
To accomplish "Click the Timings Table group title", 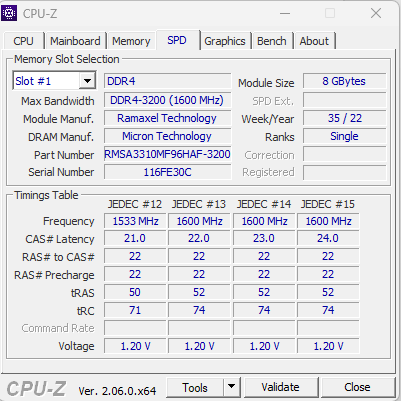I will [46, 195].
